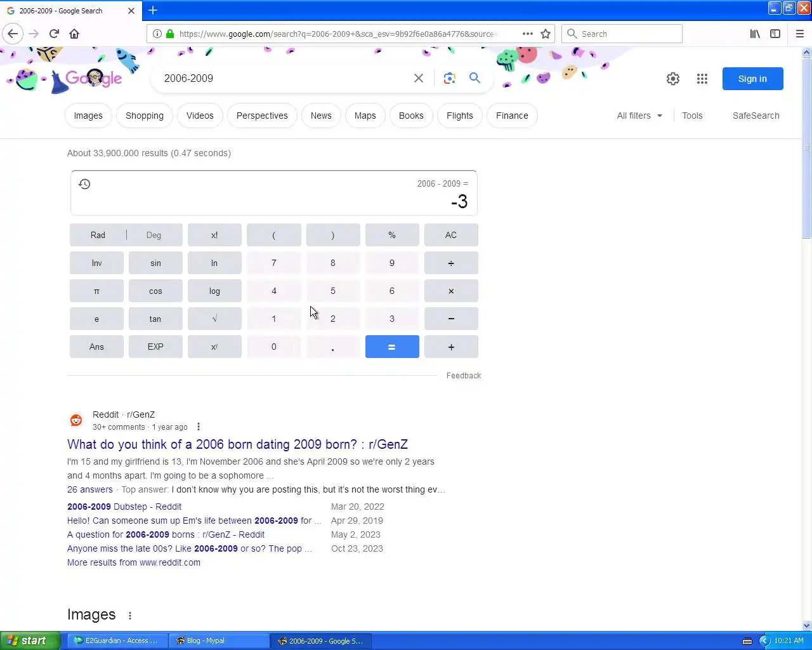Click the calculator 7 key

[274, 263]
